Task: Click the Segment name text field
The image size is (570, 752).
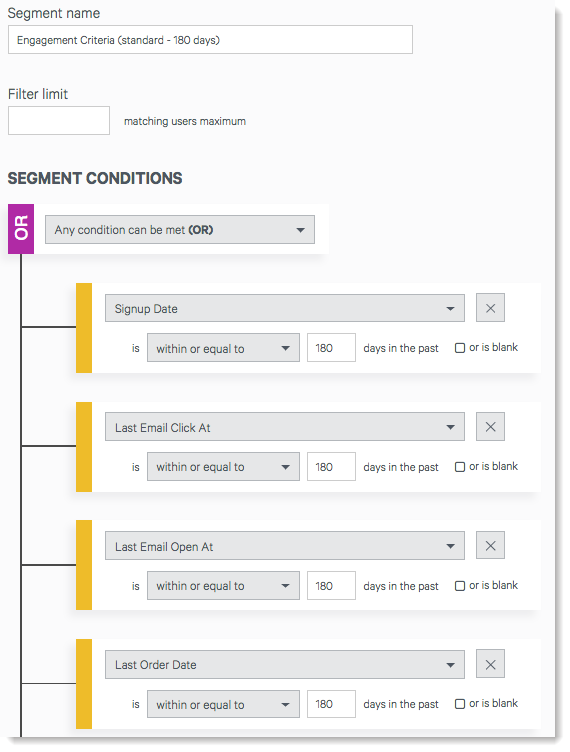Action: pyautogui.click(x=210, y=40)
